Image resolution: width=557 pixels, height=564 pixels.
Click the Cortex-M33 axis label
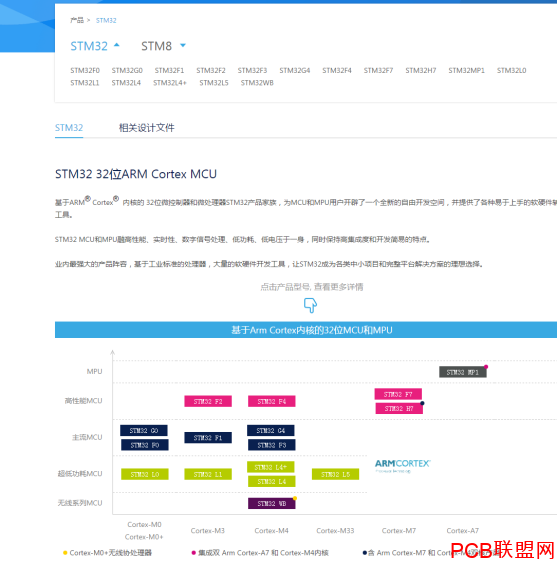coord(335,531)
